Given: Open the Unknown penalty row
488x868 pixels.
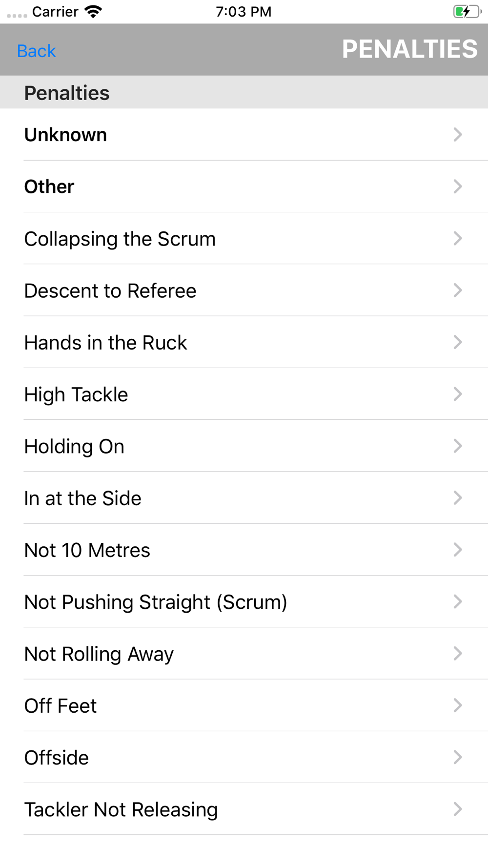Looking at the screenshot, I should tap(66, 135).
